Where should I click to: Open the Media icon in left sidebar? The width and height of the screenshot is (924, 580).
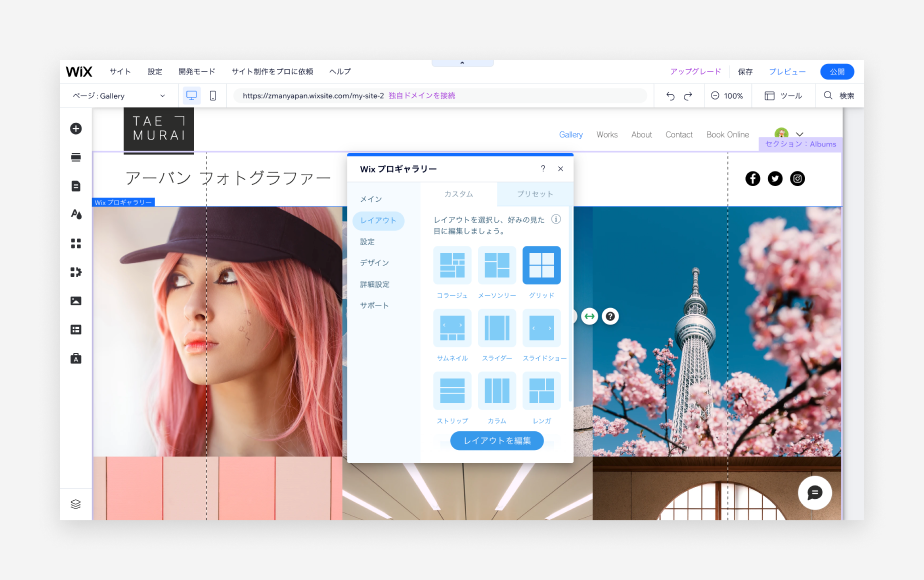point(76,301)
